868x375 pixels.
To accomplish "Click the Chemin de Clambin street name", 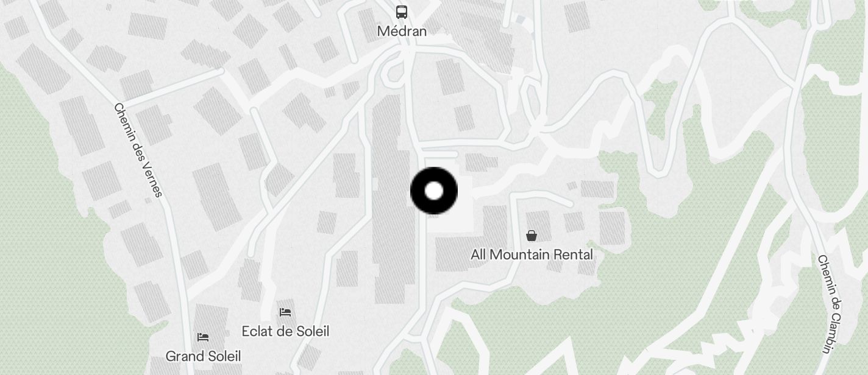I will (x=830, y=304).
